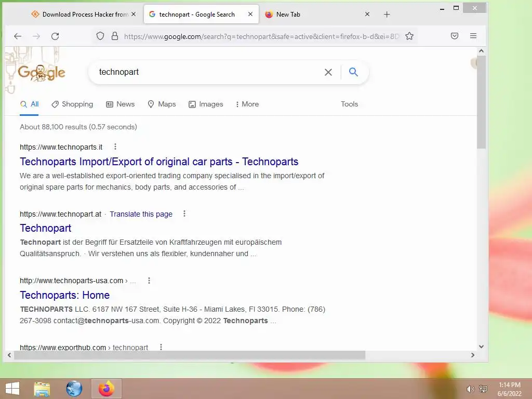Switch to Shopping results
532x399 pixels.
(72, 104)
